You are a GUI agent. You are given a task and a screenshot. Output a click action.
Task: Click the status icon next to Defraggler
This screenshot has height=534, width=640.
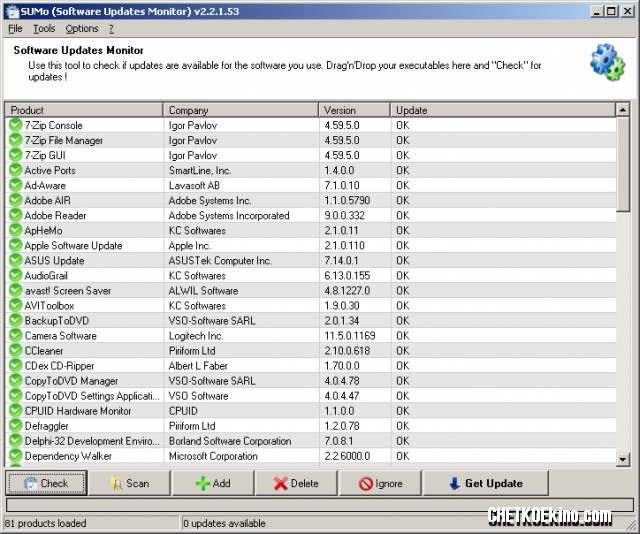coord(16,426)
